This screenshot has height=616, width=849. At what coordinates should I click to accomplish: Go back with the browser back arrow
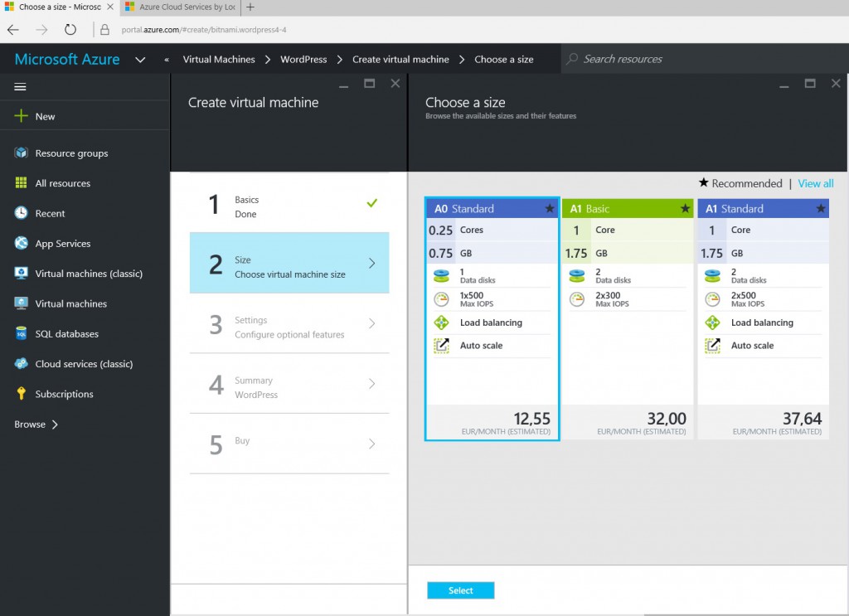coord(13,30)
